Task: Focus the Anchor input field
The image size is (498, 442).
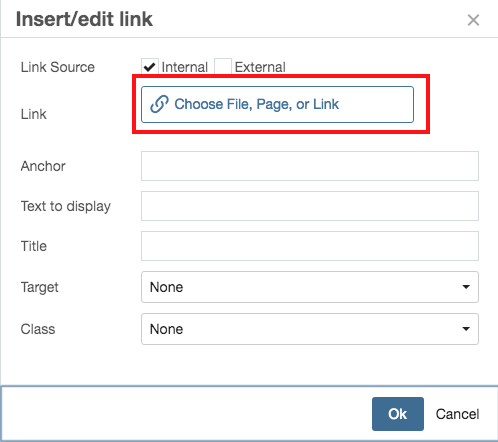Action: click(310, 166)
